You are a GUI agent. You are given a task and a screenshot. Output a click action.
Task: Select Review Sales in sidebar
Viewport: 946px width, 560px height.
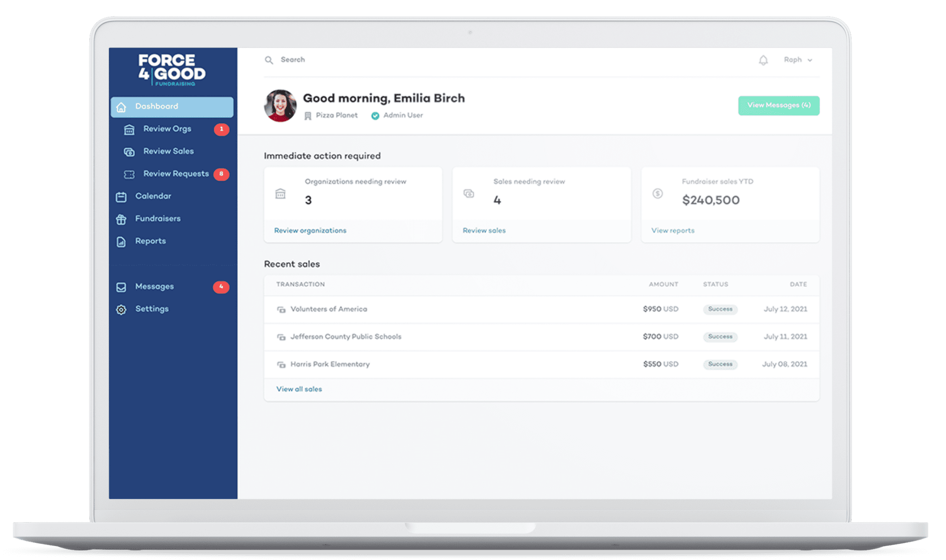click(x=168, y=151)
